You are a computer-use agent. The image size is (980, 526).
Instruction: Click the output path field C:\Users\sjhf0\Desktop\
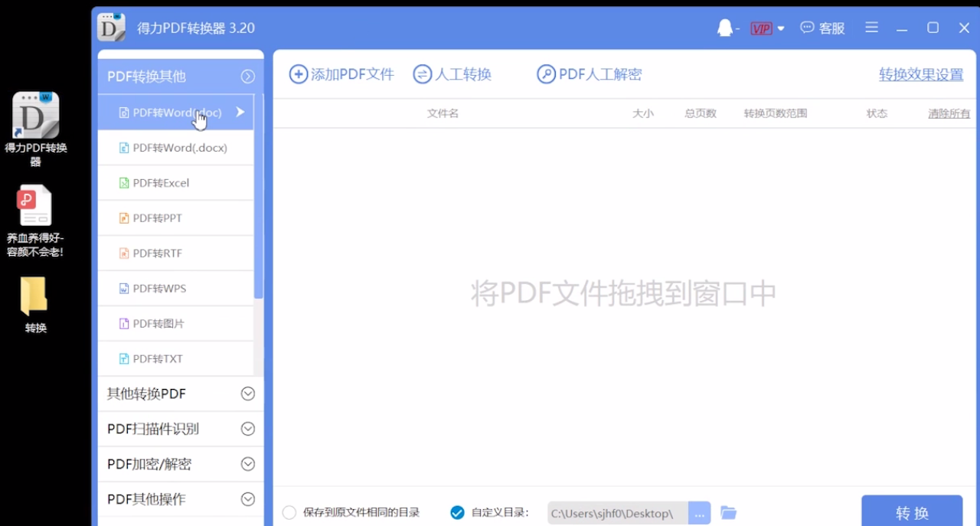point(618,513)
